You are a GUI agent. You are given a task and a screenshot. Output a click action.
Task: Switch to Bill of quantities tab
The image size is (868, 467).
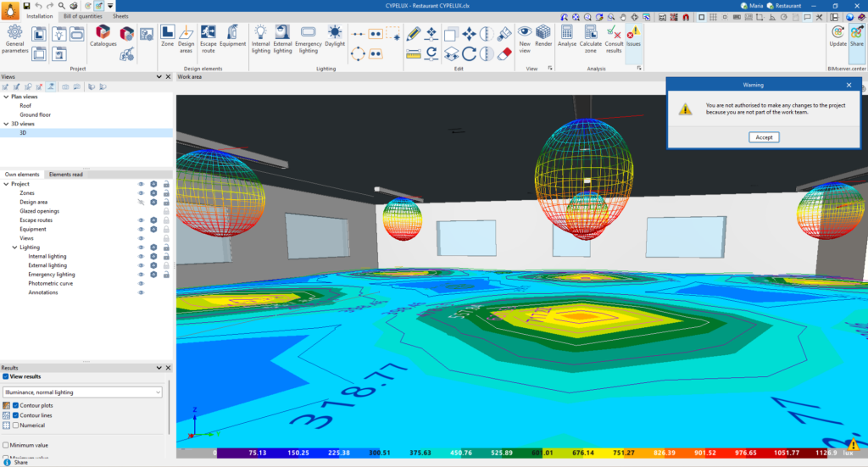(x=84, y=16)
